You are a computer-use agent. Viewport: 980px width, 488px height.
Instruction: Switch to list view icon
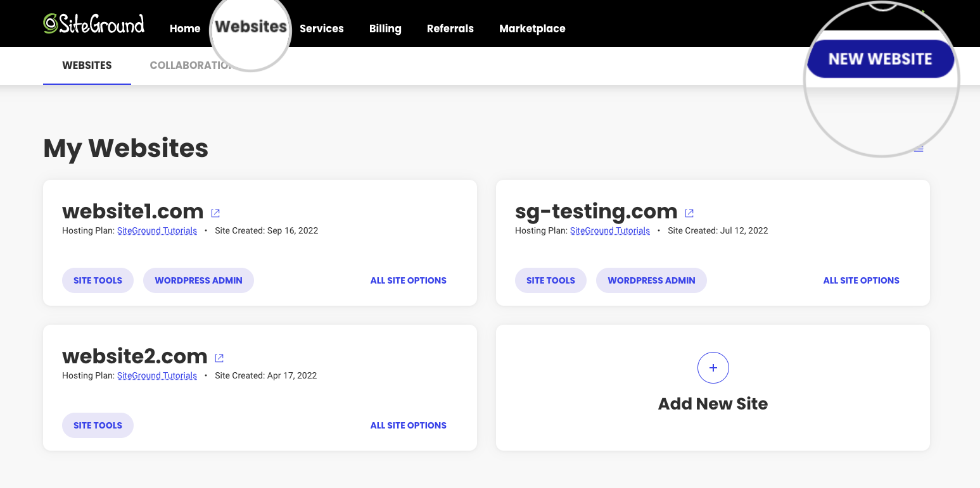pos(919,149)
